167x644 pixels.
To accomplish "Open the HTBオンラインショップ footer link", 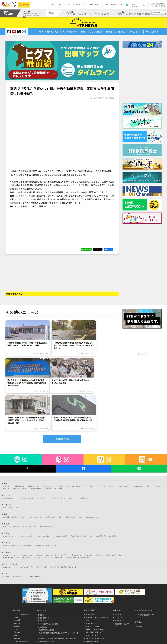I will click(x=11, y=526).
